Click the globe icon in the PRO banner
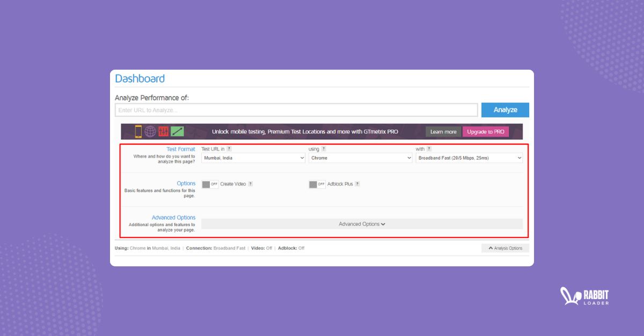The width and height of the screenshot is (644, 336). click(x=149, y=131)
